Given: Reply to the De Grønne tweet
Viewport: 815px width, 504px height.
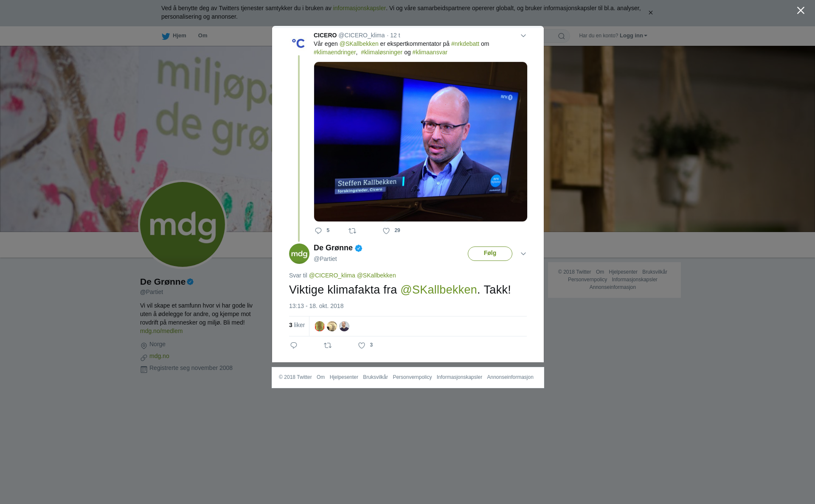Looking at the screenshot, I should coord(294,345).
